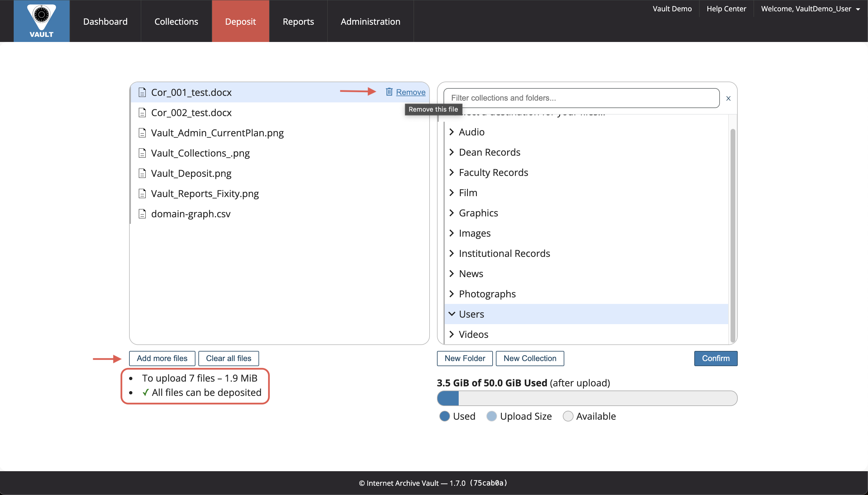The height and width of the screenshot is (495, 868).
Task: Expand the Institutional Records chevron
Action: (x=452, y=253)
